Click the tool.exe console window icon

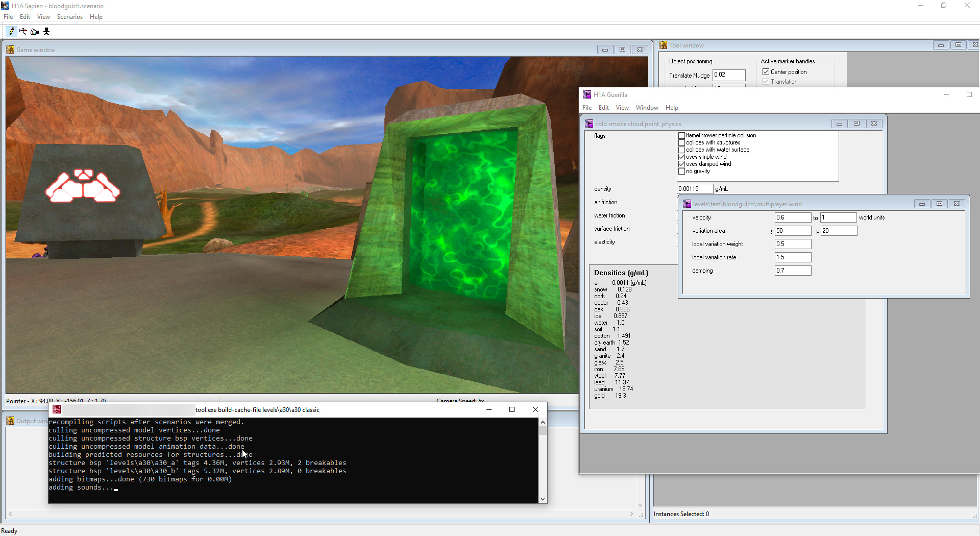click(x=57, y=409)
